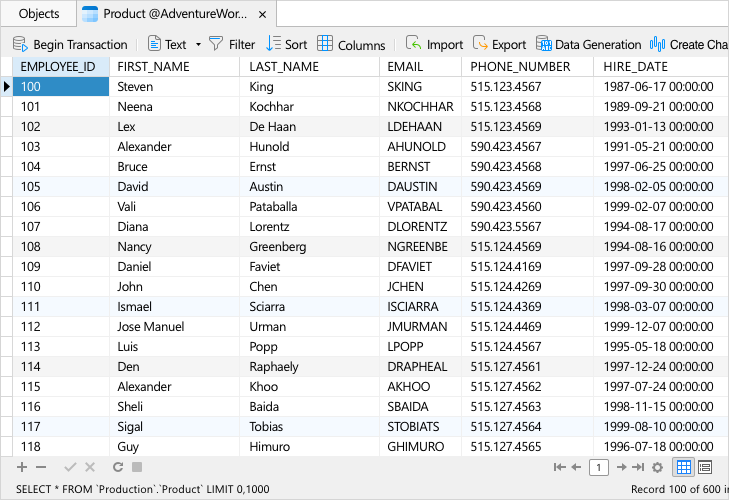The image size is (729, 500).
Task: Select the last name cell 'Faviet'
Action: pyautogui.click(x=310, y=267)
